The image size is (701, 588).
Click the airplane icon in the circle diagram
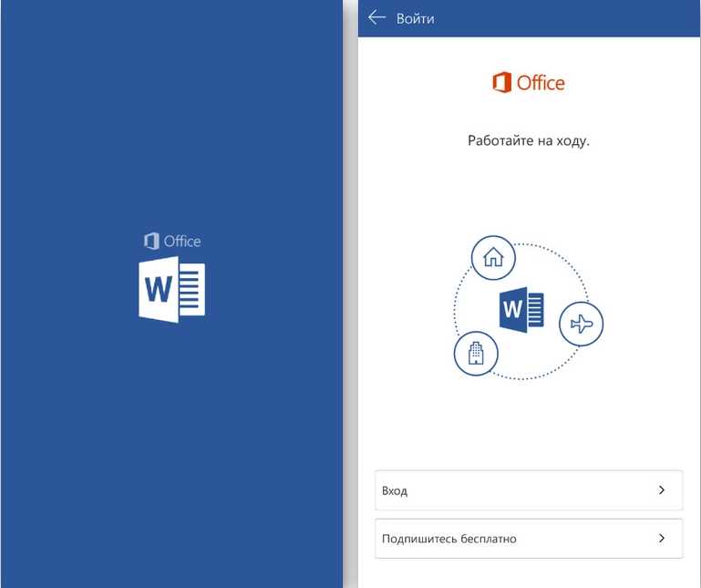(x=582, y=324)
